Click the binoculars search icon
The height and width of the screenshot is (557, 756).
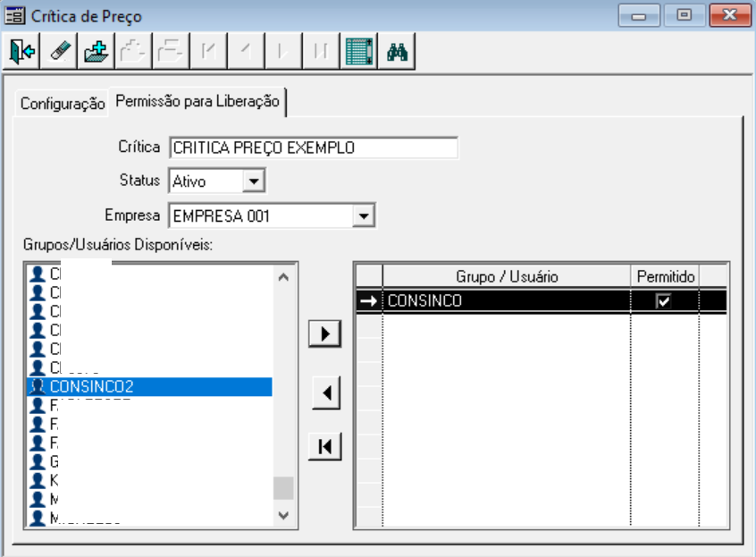point(397,51)
